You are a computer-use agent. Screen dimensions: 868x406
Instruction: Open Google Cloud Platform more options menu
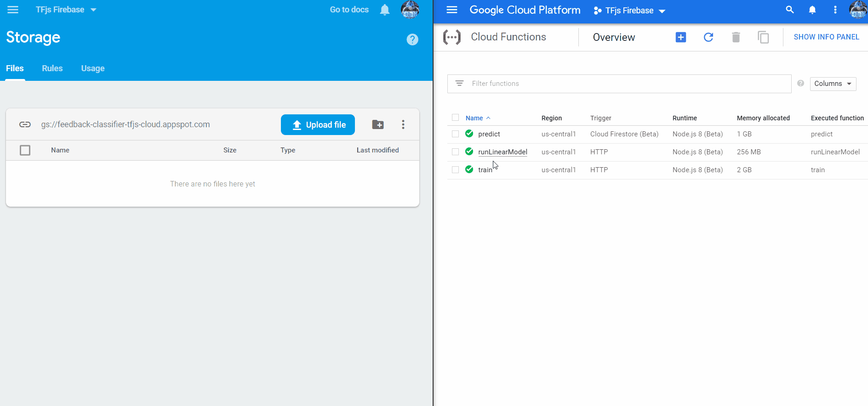coord(835,10)
